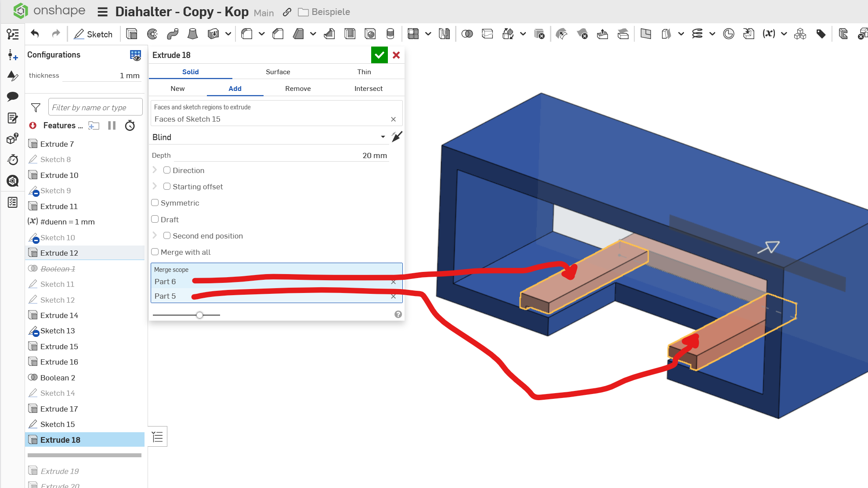Expand the Second end position options

[x=155, y=236]
